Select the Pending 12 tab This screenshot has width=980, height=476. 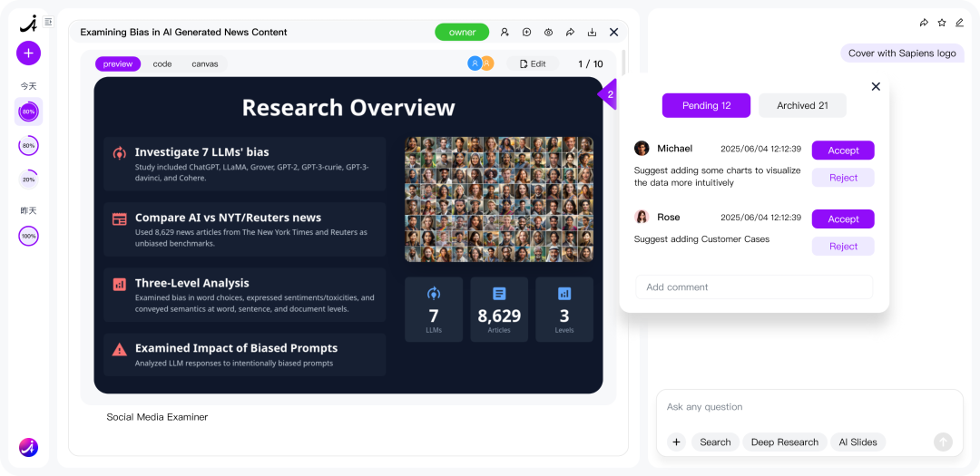coord(706,105)
